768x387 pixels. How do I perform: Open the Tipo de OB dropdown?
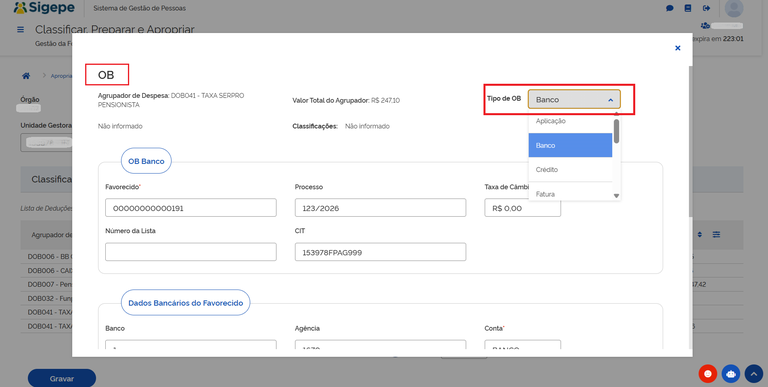(x=574, y=99)
